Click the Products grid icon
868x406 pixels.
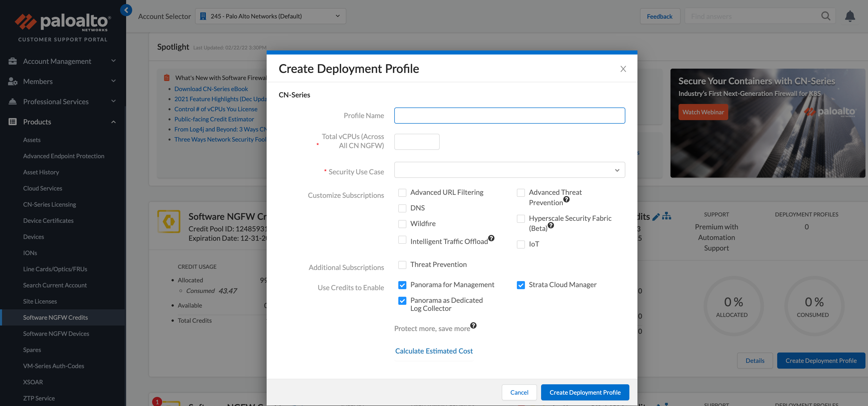click(12, 122)
